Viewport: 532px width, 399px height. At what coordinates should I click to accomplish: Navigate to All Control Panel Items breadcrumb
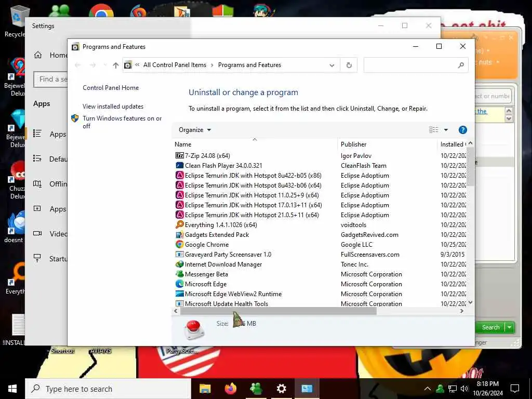pos(175,65)
